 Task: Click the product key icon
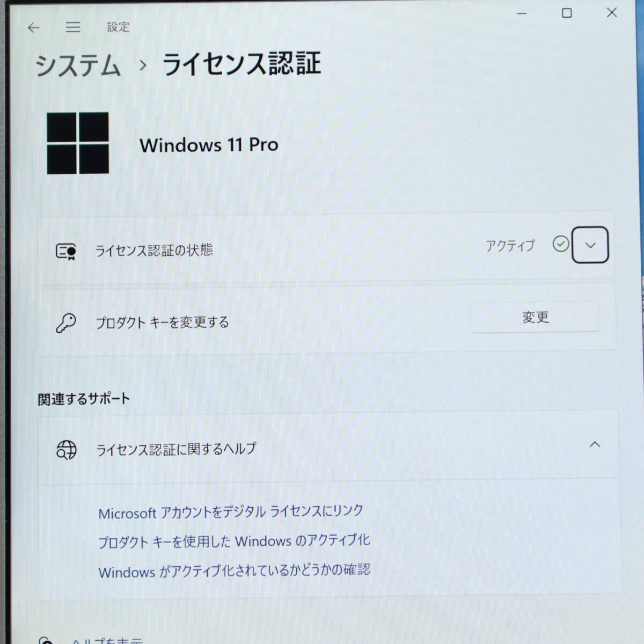pos(66,323)
